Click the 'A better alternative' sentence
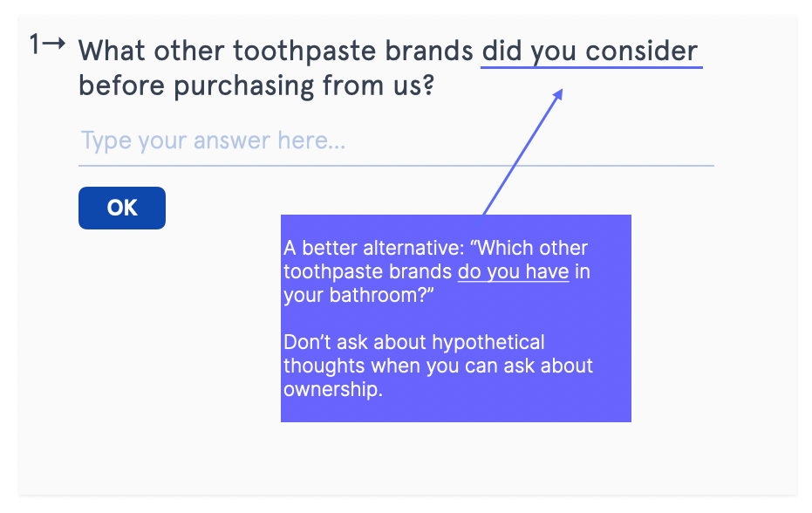Screen dimensions: 812x513 (x=436, y=271)
